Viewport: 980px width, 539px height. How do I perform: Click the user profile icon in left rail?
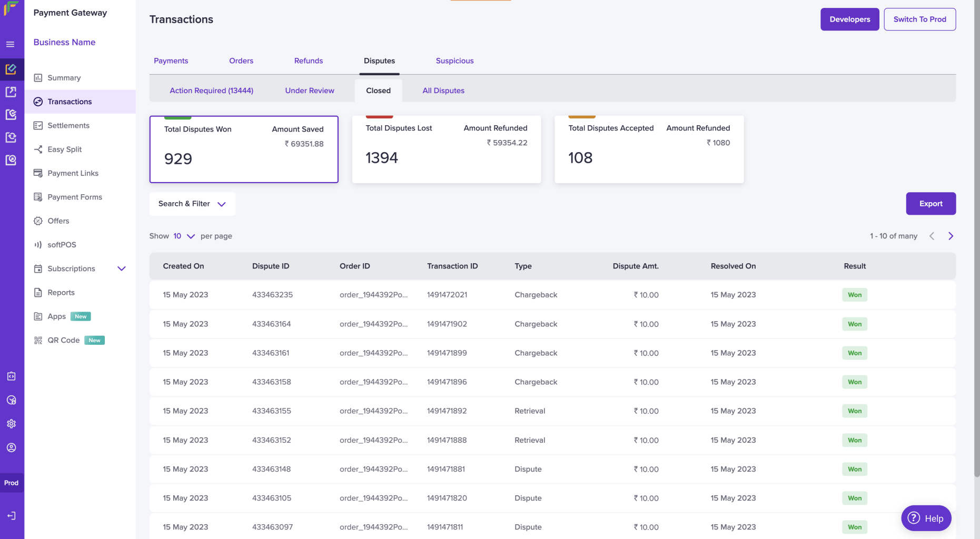coord(11,447)
